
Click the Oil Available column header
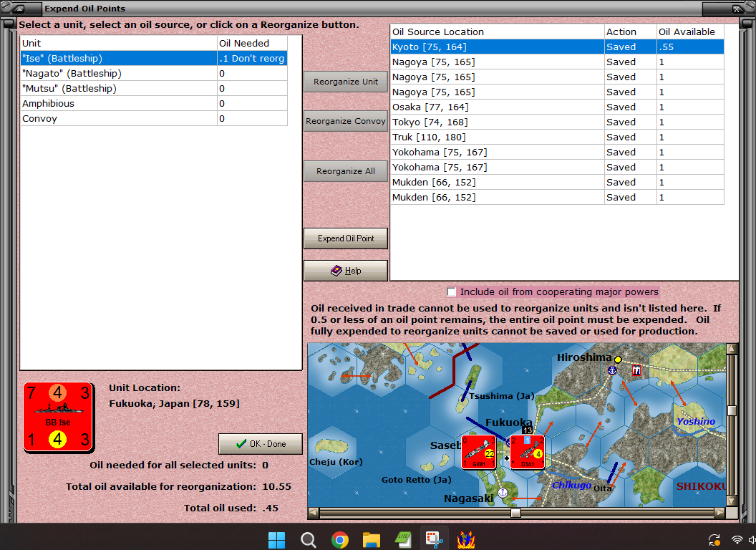click(x=690, y=32)
